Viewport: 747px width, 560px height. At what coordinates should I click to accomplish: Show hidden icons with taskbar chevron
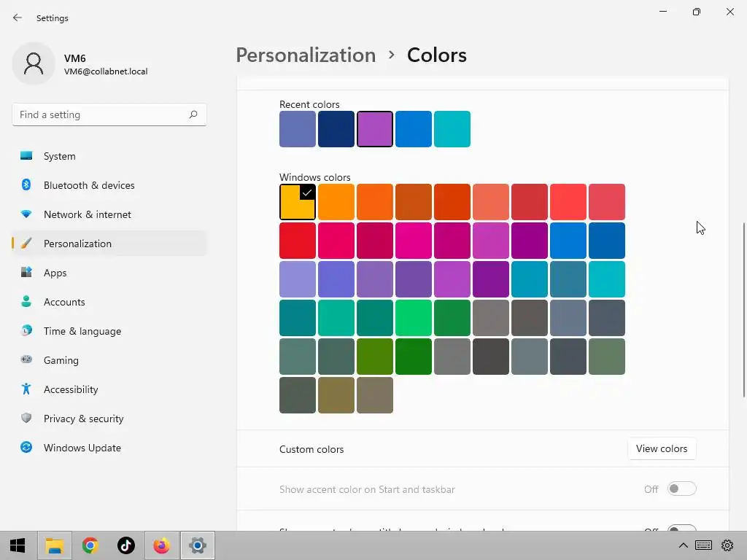(x=683, y=545)
